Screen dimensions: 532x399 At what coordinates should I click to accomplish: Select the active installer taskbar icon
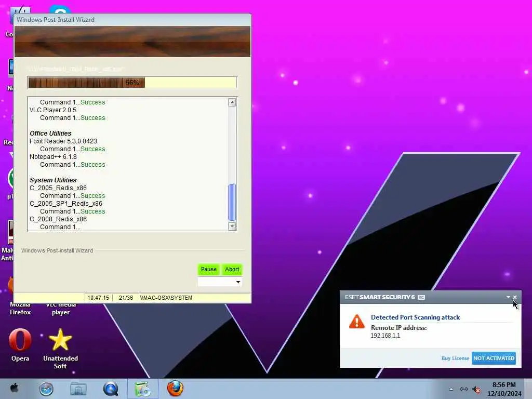143,389
